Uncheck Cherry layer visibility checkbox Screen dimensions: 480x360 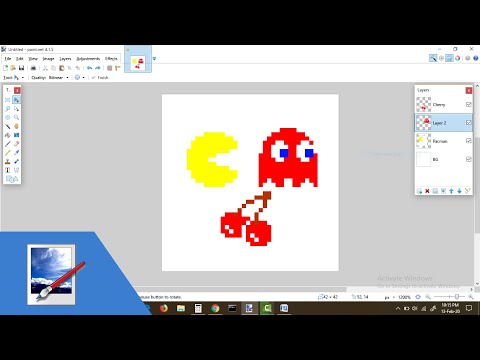click(468, 105)
